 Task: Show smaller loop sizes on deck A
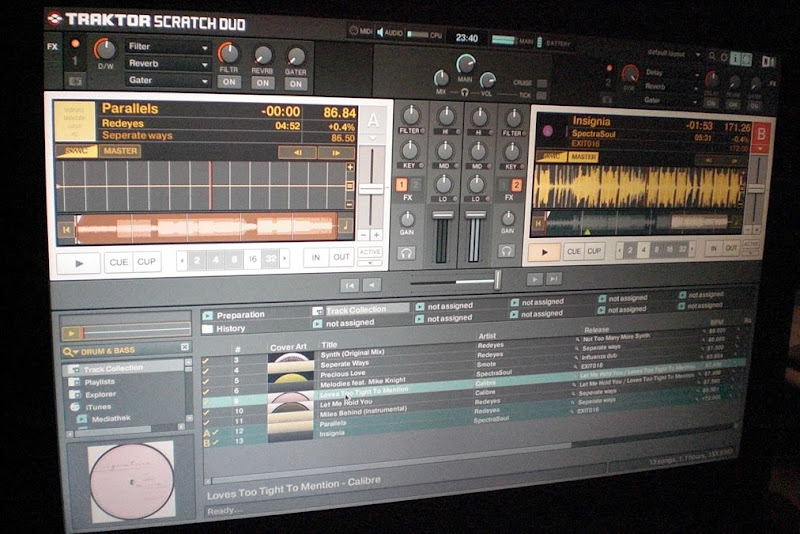click(182, 261)
